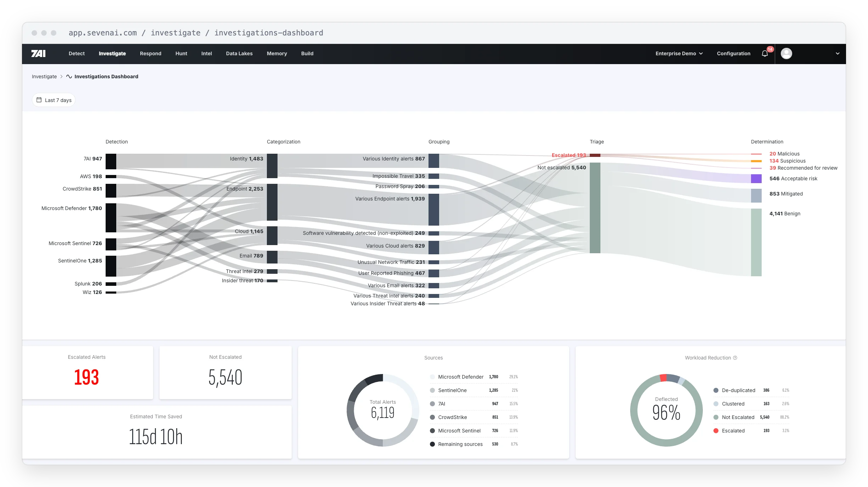The width and height of the screenshot is (868, 487).
Task: Click the 20 Malicious determination label
Action: tap(784, 154)
